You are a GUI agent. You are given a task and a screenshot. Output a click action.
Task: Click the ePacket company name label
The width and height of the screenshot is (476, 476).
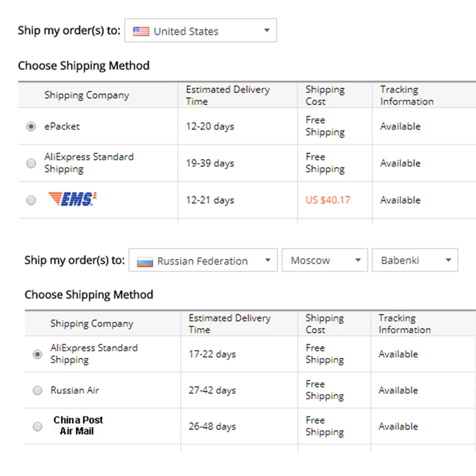(x=62, y=126)
